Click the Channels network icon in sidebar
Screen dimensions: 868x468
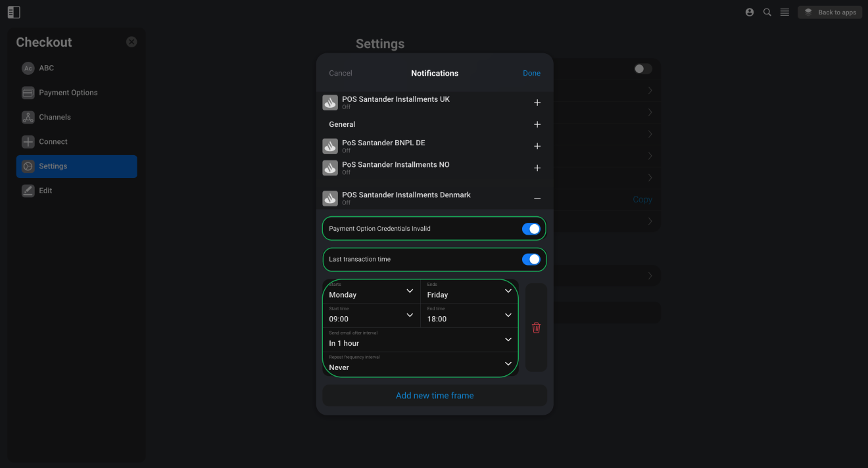[28, 118]
